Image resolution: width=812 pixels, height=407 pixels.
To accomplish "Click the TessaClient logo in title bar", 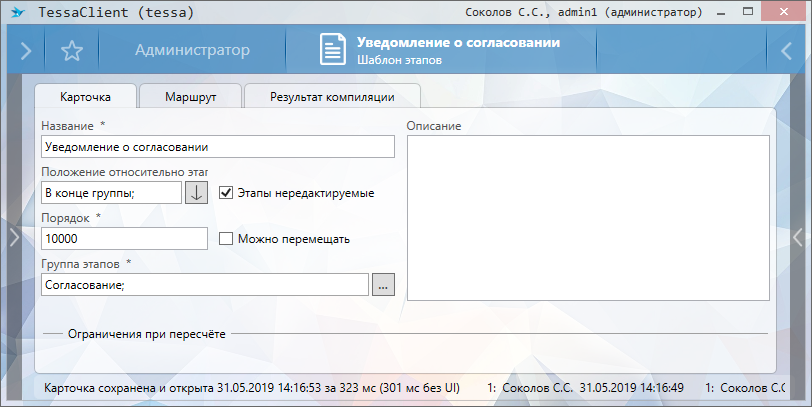I will (17, 15).
